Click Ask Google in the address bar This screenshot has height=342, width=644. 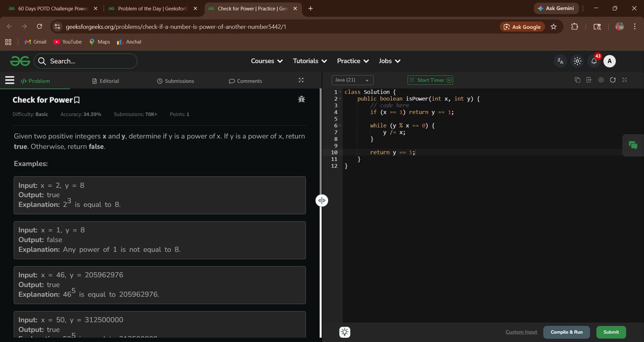[x=522, y=27]
